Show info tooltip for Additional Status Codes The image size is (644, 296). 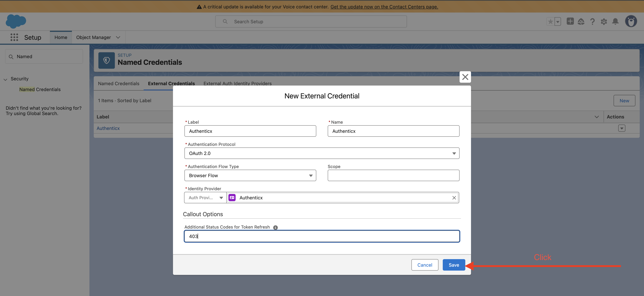point(275,227)
